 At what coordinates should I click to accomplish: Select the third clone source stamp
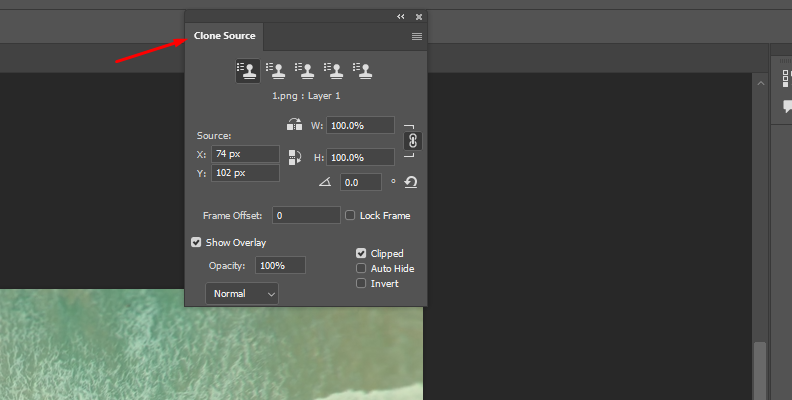[x=305, y=71]
